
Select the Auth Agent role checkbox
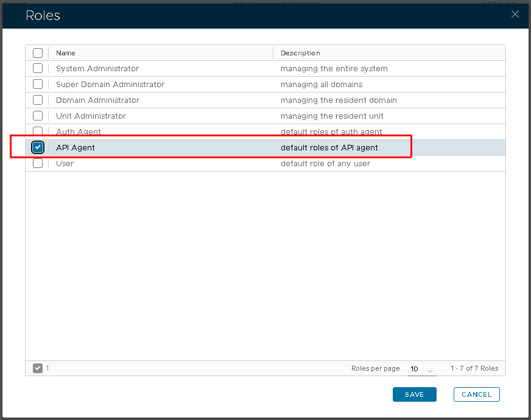click(x=38, y=131)
